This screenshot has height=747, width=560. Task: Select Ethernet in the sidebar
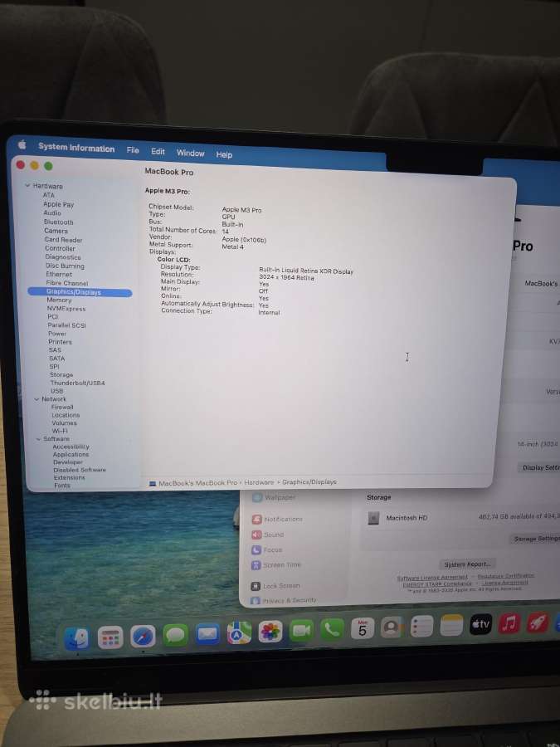coord(59,275)
